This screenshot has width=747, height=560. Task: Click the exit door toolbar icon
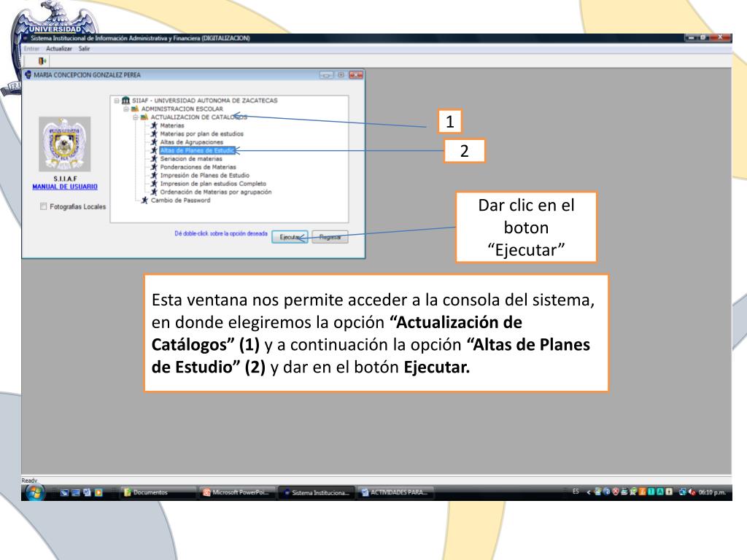pos(41,61)
